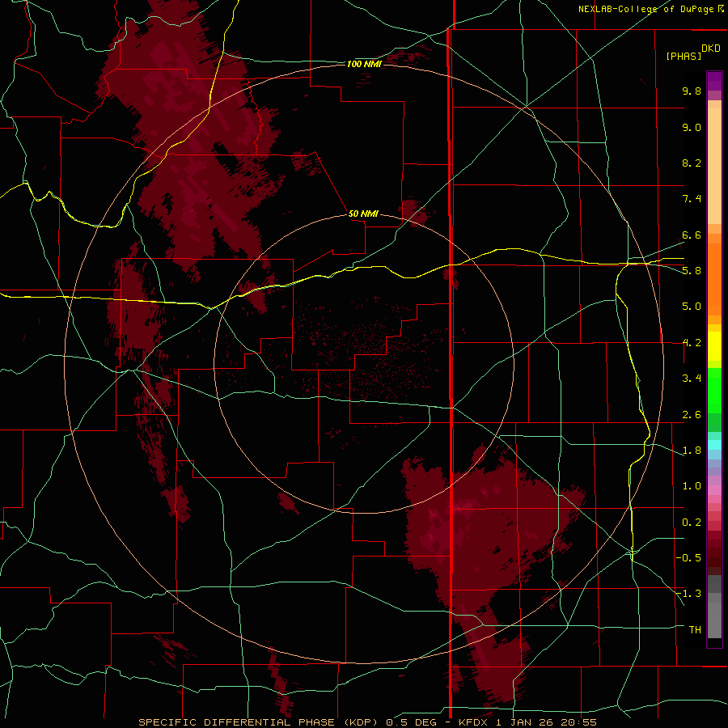Image resolution: width=728 pixels, height=728 pixels.
Task: Select the -1.3 scale value
Action: pyautogui.click(x=688, y=594)
